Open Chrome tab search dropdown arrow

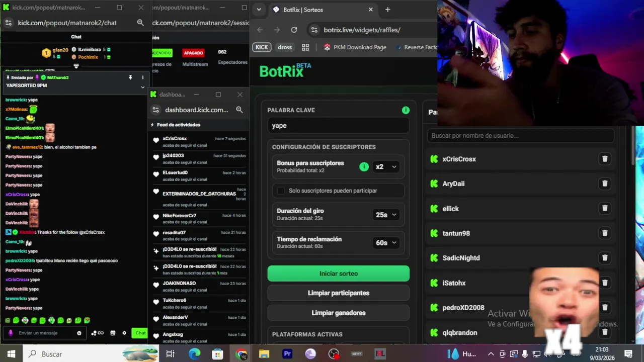[x=259, y=10]
